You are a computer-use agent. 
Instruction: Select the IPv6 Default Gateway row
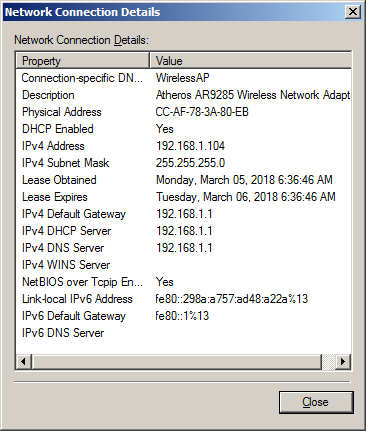point(183,316)
